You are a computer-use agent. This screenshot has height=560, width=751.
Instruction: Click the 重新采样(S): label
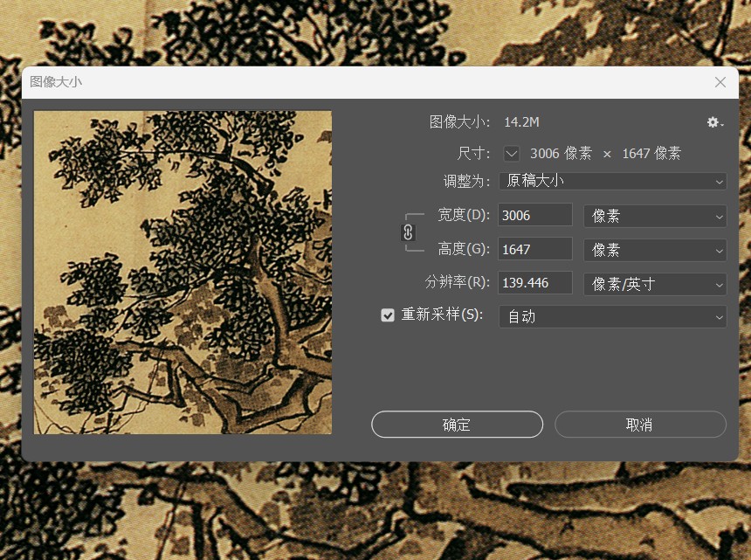coord(442,315)
